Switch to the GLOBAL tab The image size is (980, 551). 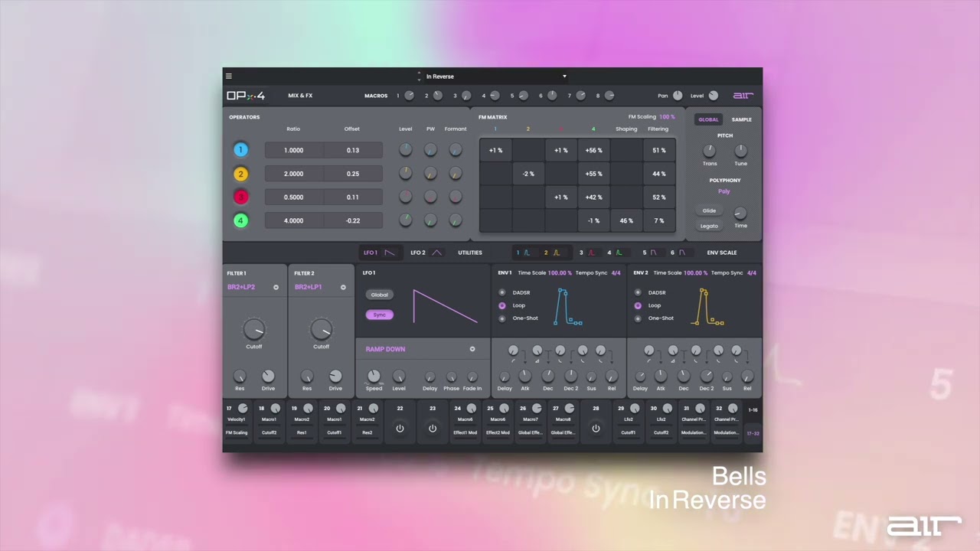pyautogui.click(x=708, y=119)
